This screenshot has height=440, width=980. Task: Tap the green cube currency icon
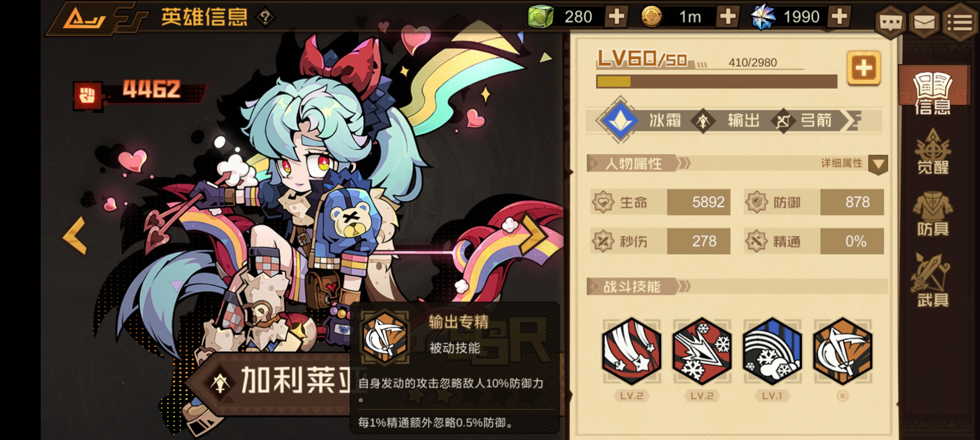pyautogui.click(x=540, y=17)
